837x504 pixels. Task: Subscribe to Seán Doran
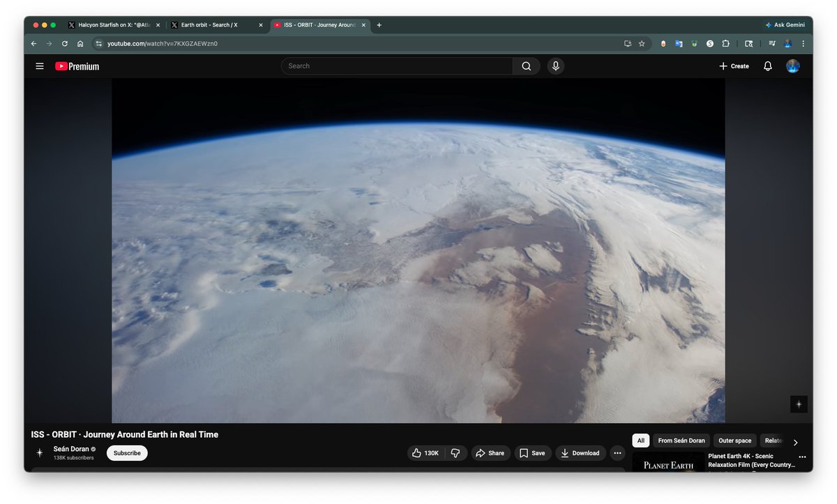click(127, 453)
